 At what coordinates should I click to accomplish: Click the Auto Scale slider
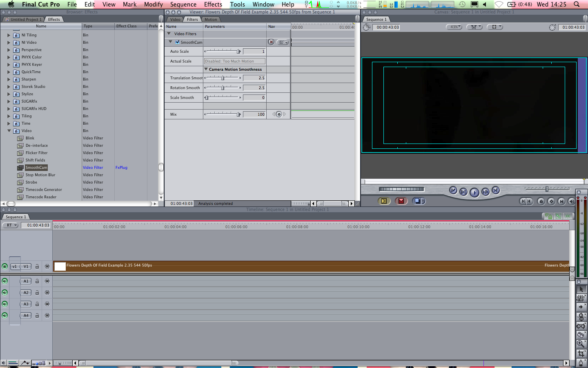coord(223,51)
